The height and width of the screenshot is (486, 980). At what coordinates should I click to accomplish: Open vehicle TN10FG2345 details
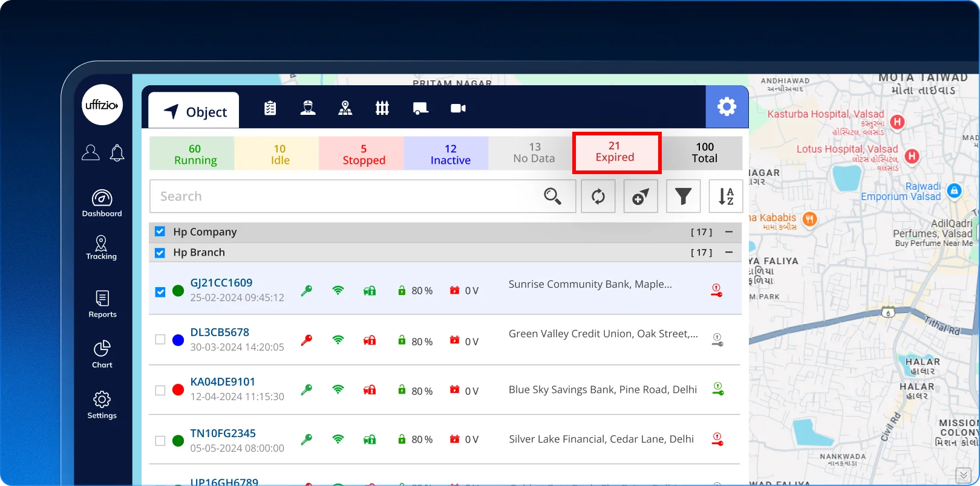[x=223, y=433]
